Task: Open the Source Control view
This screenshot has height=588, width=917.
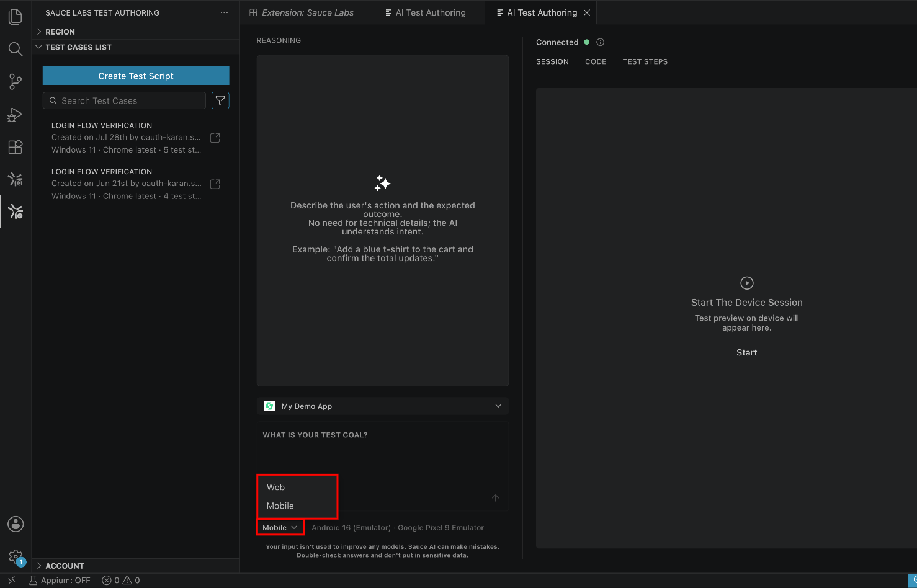Action: [x=16, y=82]
